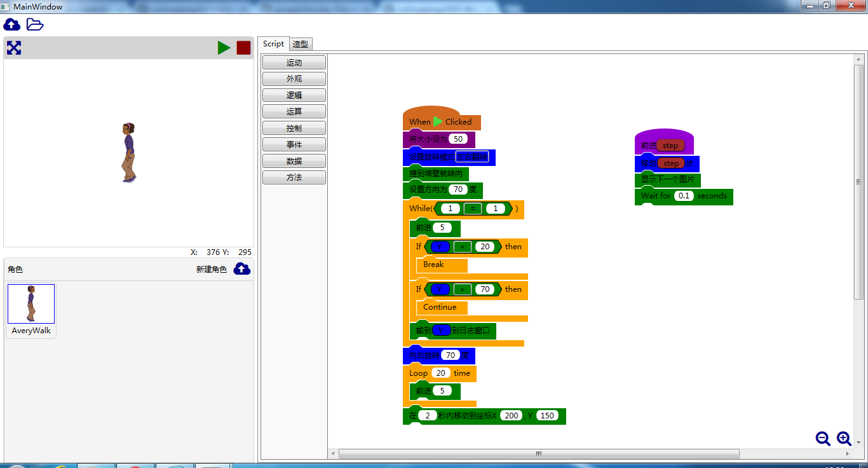This screenshot has width=868, height=468.
Task: Zoom out the script canvas
Action: pos(823,439)
